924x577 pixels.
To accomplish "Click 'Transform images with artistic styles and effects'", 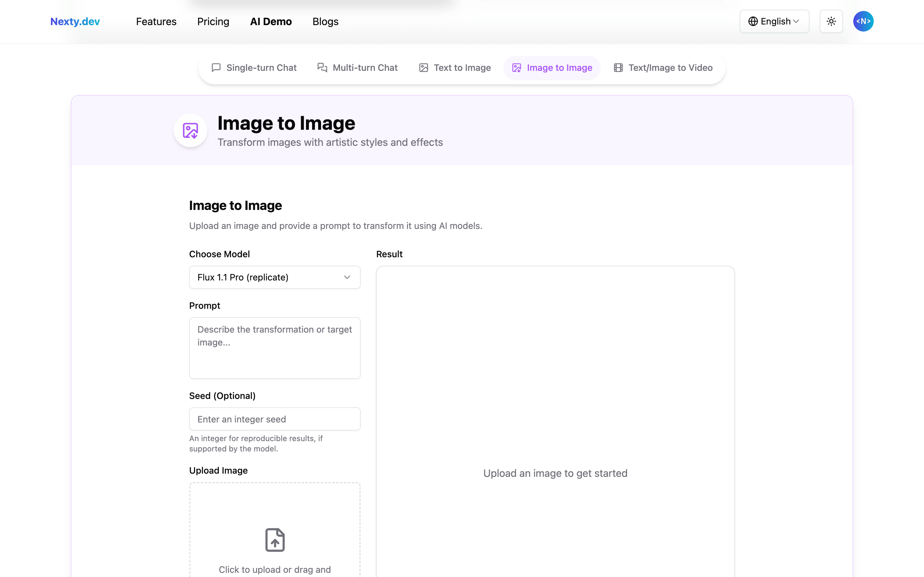I will point(330,142).
